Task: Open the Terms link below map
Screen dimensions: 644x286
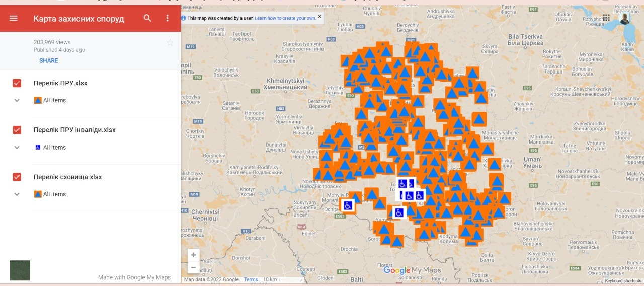Action: tap(251, 280)
